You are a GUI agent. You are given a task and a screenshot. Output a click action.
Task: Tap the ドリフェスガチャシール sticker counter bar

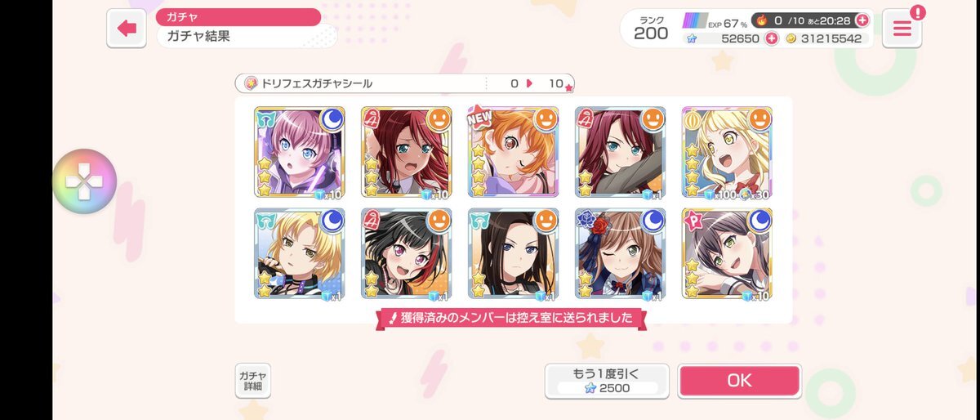click(405, 83)
